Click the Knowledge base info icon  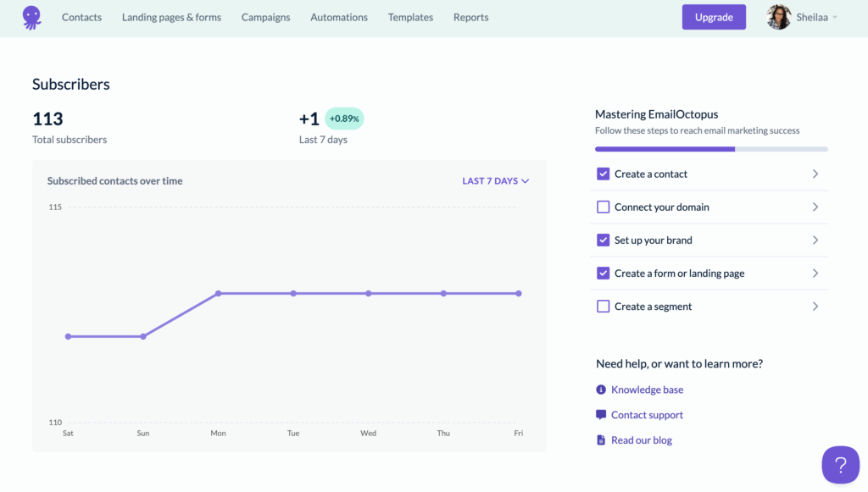[x=601, y=390]
